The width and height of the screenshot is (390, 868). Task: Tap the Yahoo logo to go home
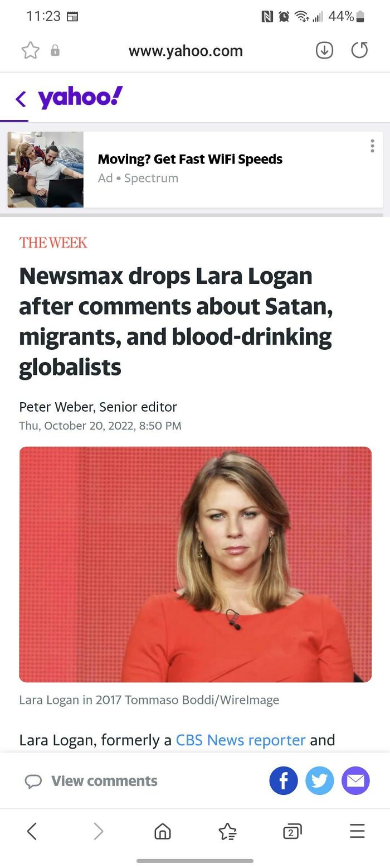click(x=78, y=98)
